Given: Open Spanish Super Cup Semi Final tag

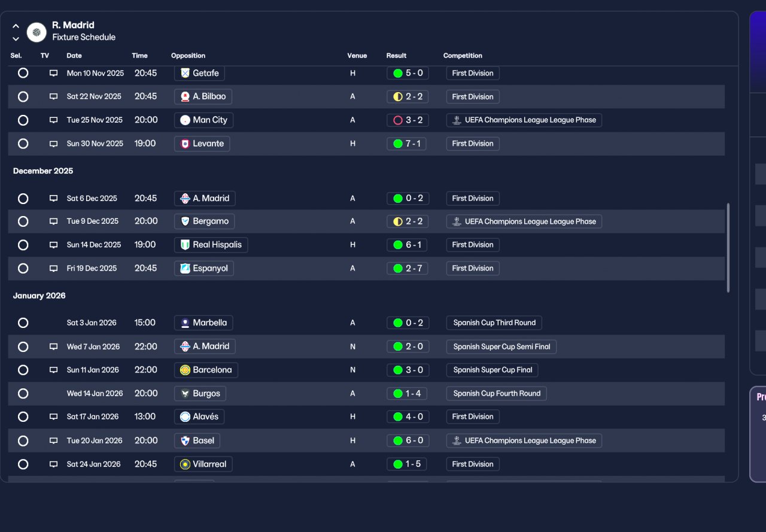Looking at the screenshot, I should [x=501, y=346].
